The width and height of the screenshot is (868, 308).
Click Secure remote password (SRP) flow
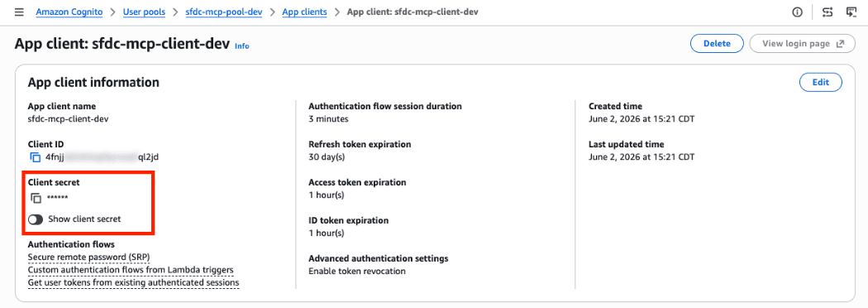point(89,257)
